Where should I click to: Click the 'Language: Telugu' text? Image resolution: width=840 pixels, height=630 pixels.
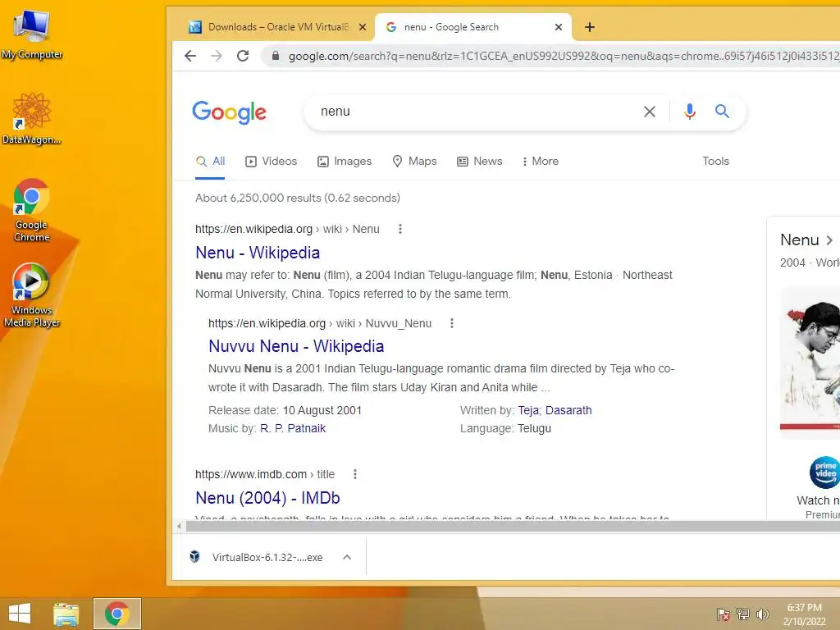coord(505,428)
